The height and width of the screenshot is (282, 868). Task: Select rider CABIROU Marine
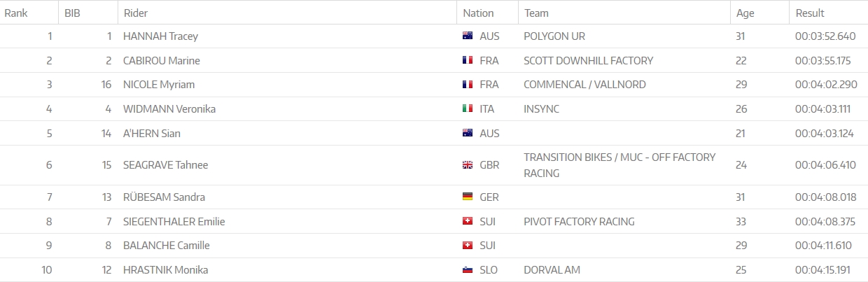(162, 61)
